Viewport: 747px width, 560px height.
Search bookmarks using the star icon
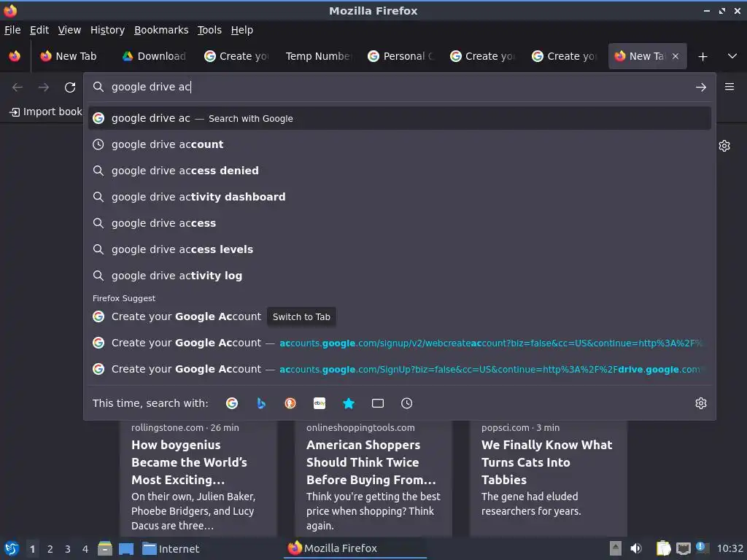[349, 403]
